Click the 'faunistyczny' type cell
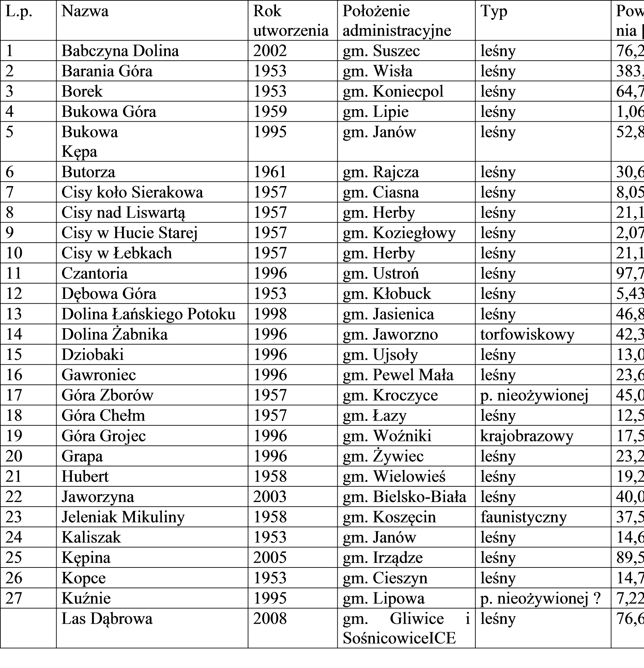644x668 pixels. [523, 517]
